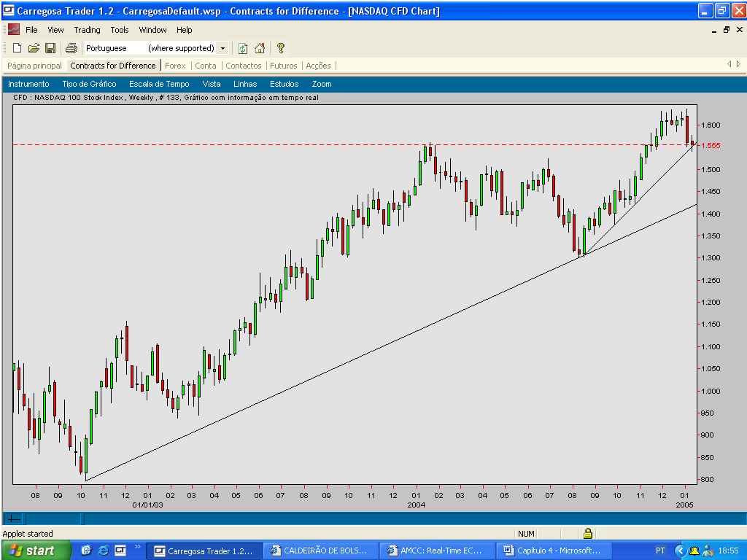Open the language selection dropdown

[224, 47]
